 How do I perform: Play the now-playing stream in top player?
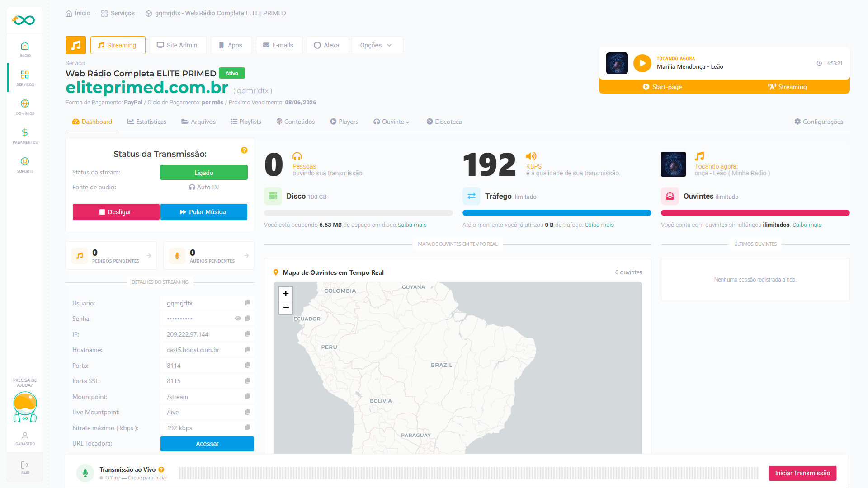point(642,63)
